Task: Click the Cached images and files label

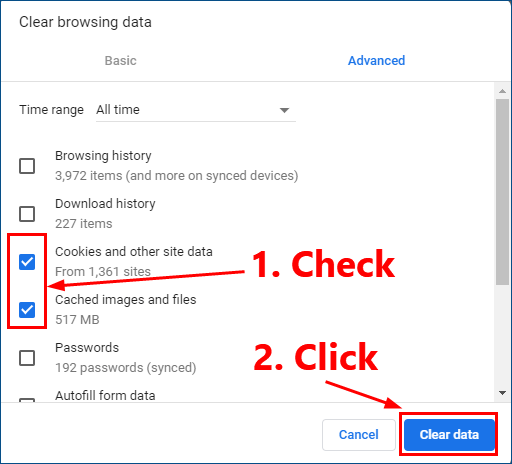Action: pos(126,300)
